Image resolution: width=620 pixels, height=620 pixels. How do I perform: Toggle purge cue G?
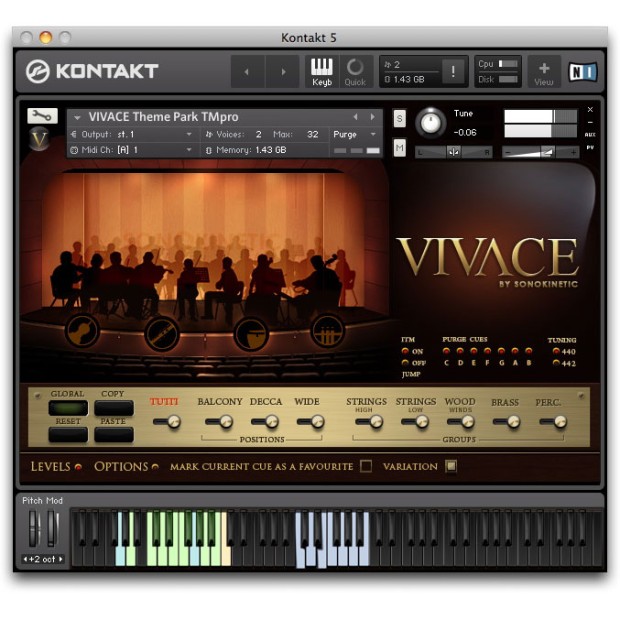(x=501, y=351)
